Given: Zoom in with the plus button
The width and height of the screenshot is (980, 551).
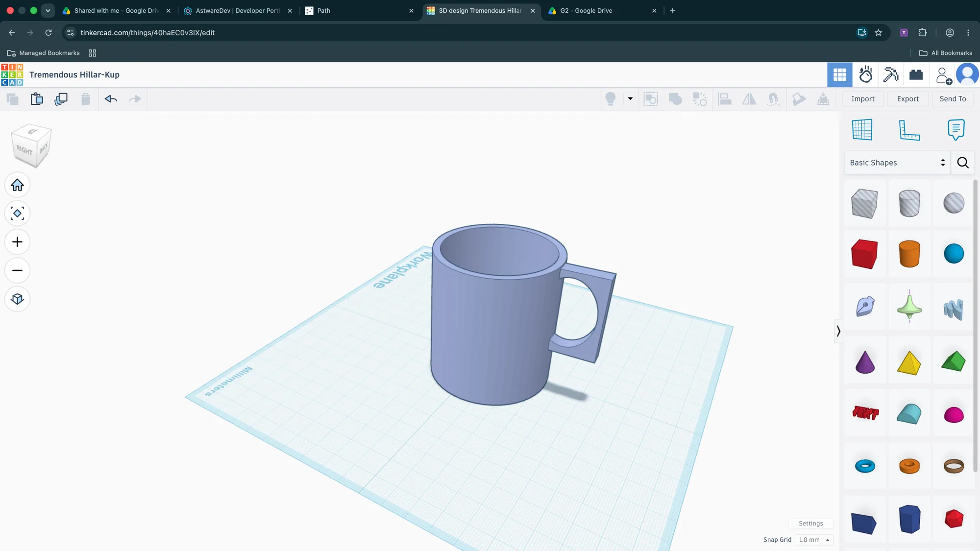Looking at the screenshot, I should pyautogui.click(x=17, y=242).
